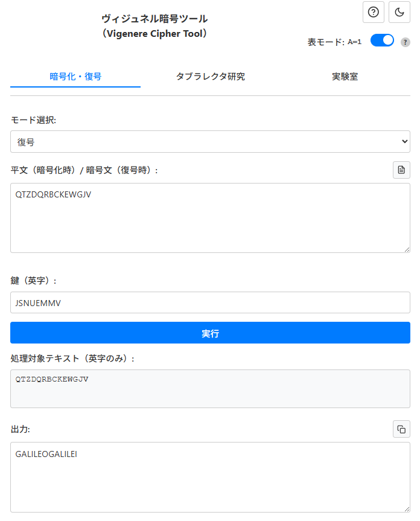420x521 pixels.
Task: Click the output area showing GALILEOGALILEI
Action: (210, 477)
